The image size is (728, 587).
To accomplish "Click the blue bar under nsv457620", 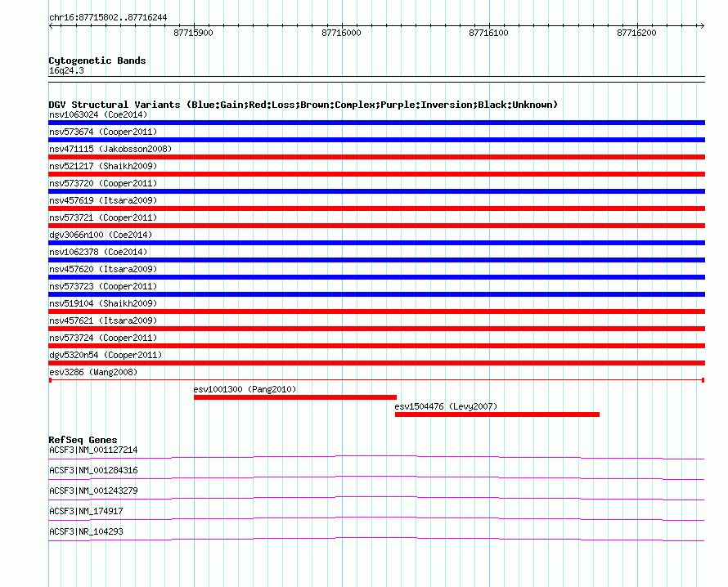I will pos(376,277).
